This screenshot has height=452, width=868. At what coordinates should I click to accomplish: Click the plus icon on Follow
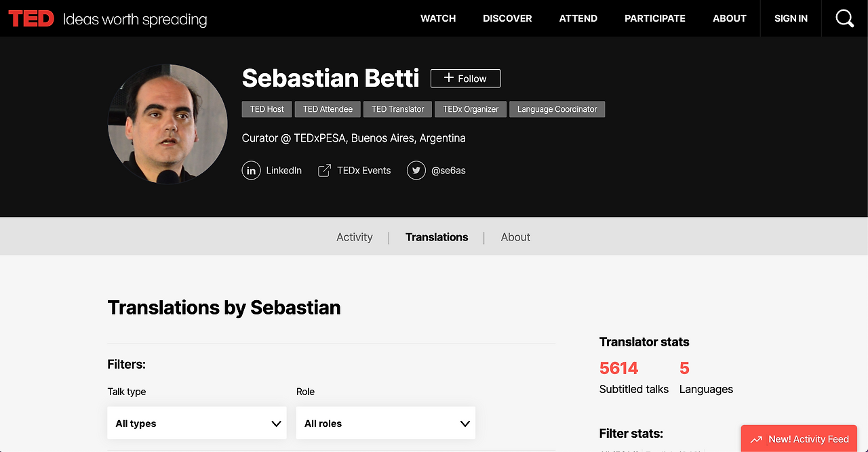point(448,78)
